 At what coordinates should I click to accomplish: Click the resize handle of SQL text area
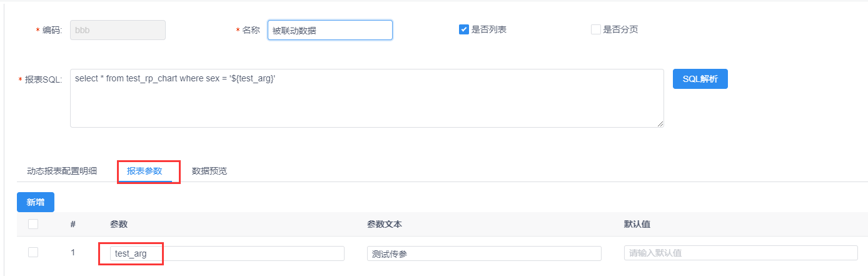660,124
